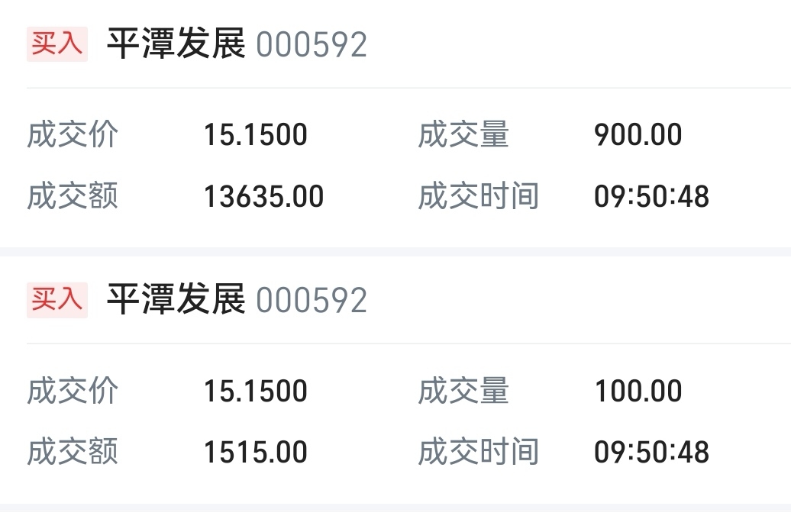The height and width of the screenshot is (532, 791).
Task: Click the 买入 badge on the first record
Action: click(56, 44)
